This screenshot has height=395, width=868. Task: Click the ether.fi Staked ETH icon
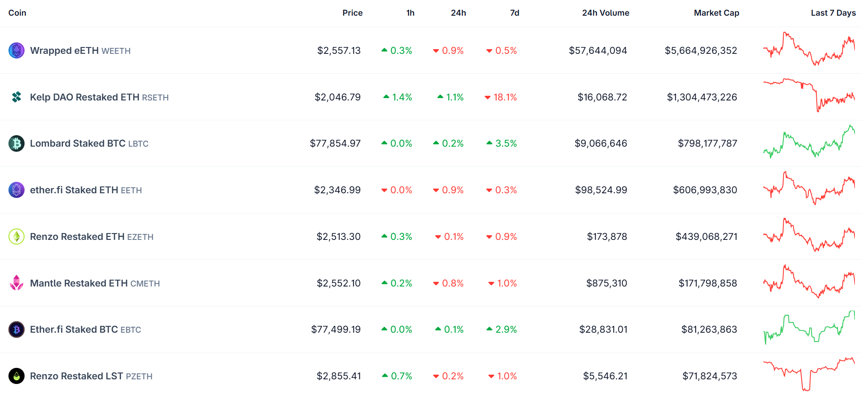pyautogui.click(x=17, y=190)
